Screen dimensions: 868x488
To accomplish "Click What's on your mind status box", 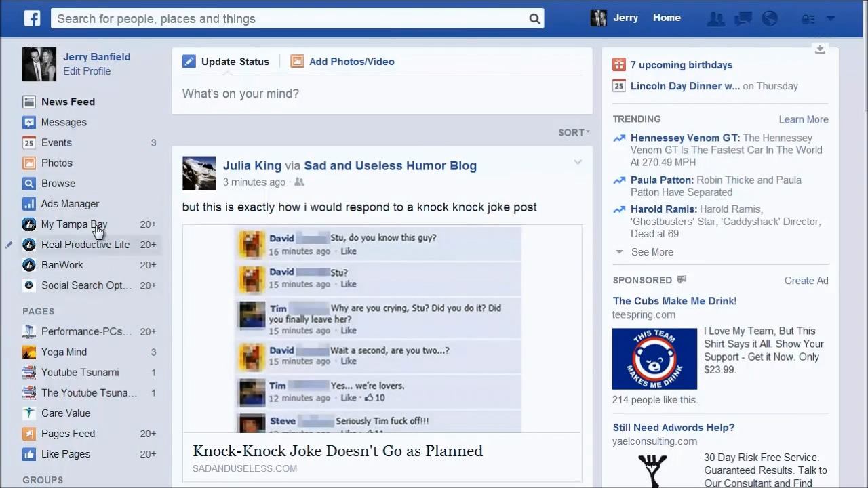I will tap(382, 94).
